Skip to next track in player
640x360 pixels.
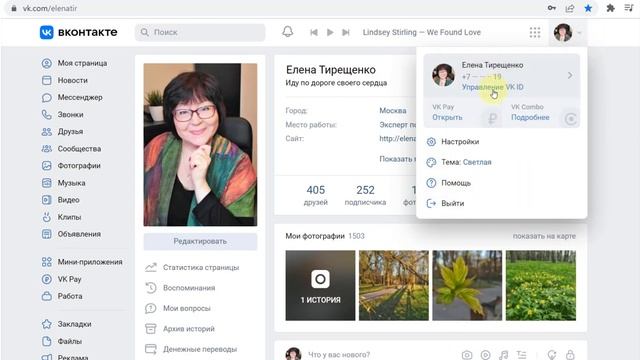click(x=346, y=32)
